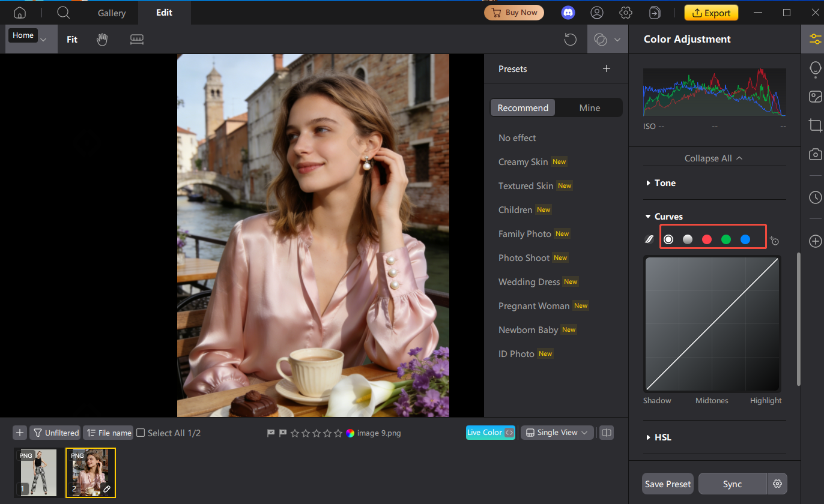Open sync settings gear icon
This screenshot has width=824, height=504.
[x=778, y=484]
